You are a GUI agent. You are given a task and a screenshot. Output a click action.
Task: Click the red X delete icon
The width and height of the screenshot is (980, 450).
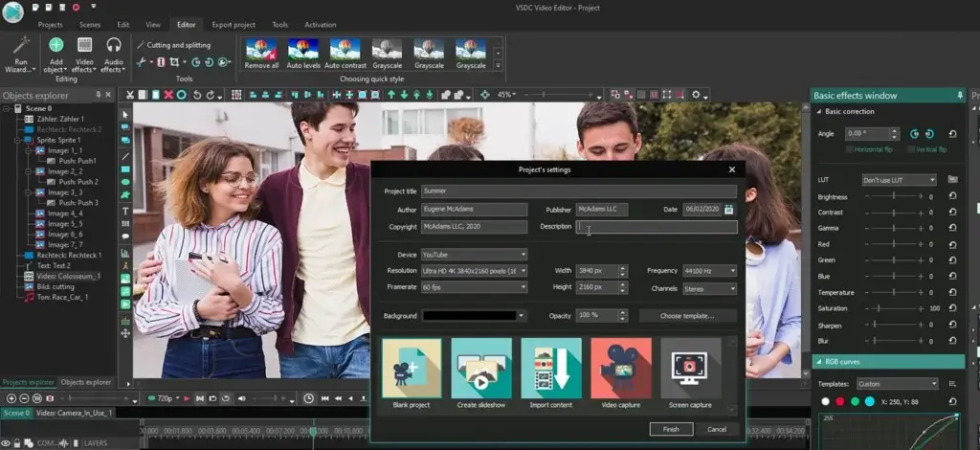point(168,95)
